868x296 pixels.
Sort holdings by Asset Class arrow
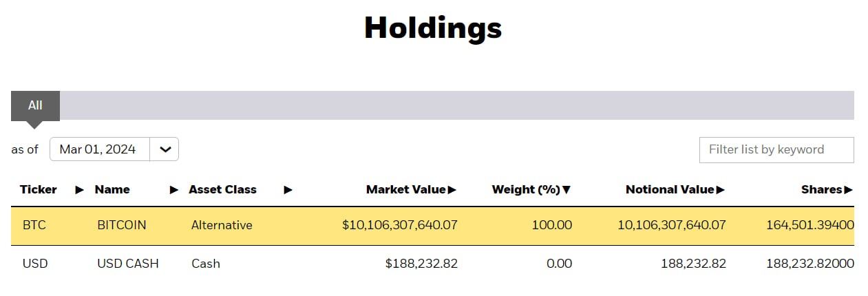click(288, 190)
